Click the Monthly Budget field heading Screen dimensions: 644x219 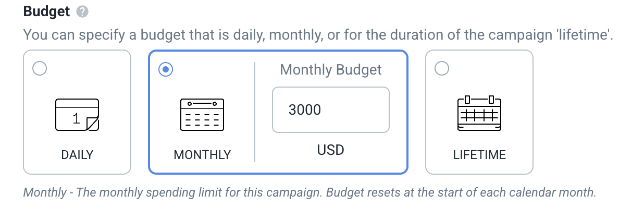(331, 70)
